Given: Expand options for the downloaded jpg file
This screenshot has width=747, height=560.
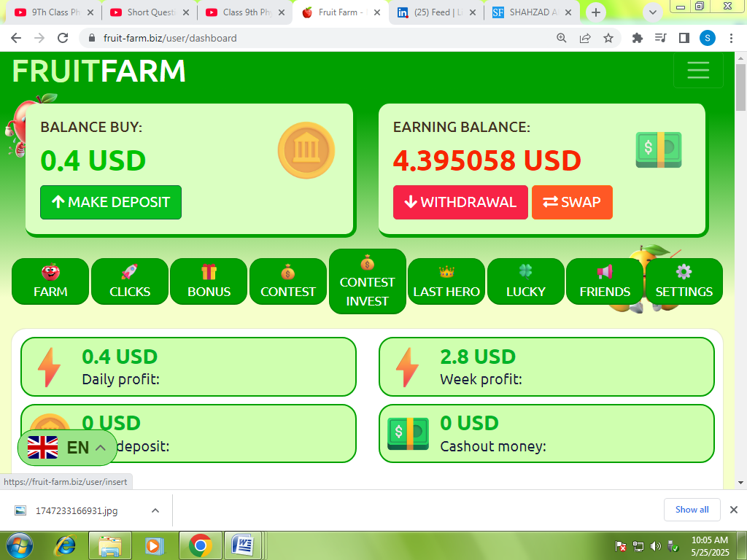Looking at the screenshot, I should [155, 510].
